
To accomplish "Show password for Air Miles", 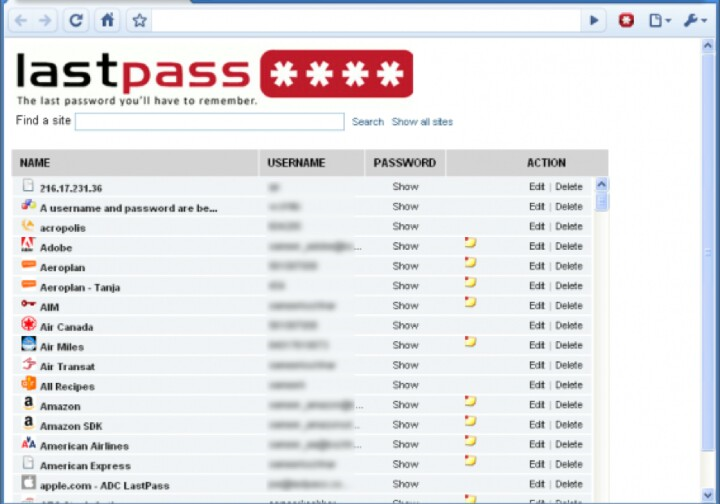I will [405, 345].
